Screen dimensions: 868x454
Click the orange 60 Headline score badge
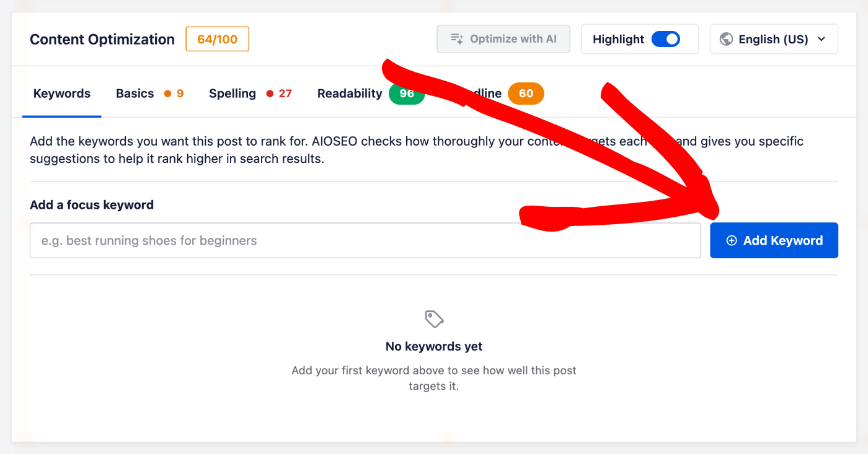[x=526, y=94]
